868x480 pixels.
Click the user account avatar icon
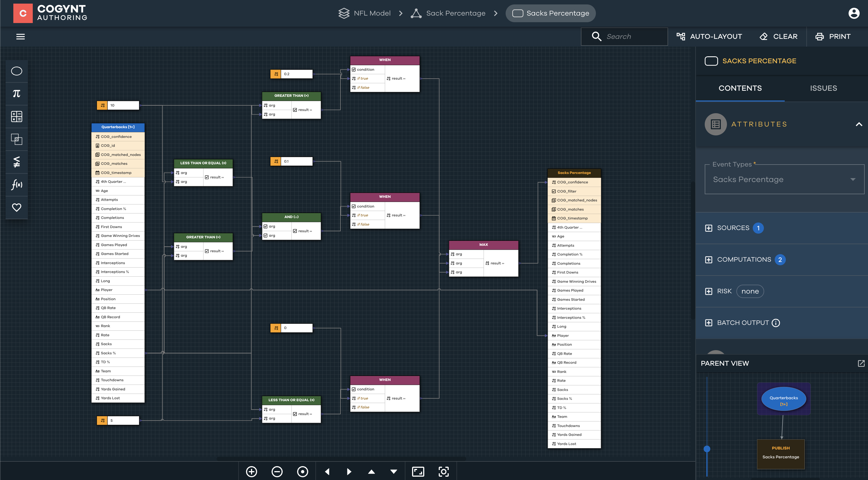point(854,14)
